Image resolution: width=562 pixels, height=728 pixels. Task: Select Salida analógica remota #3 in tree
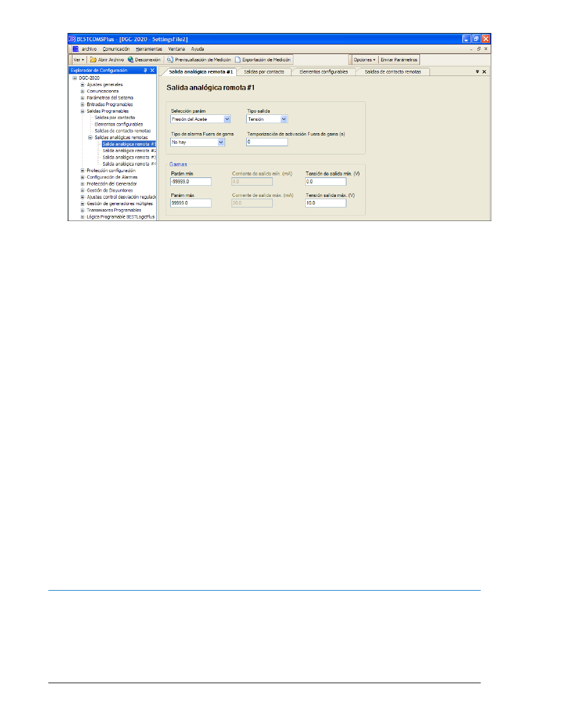click(x=129, y=157)
